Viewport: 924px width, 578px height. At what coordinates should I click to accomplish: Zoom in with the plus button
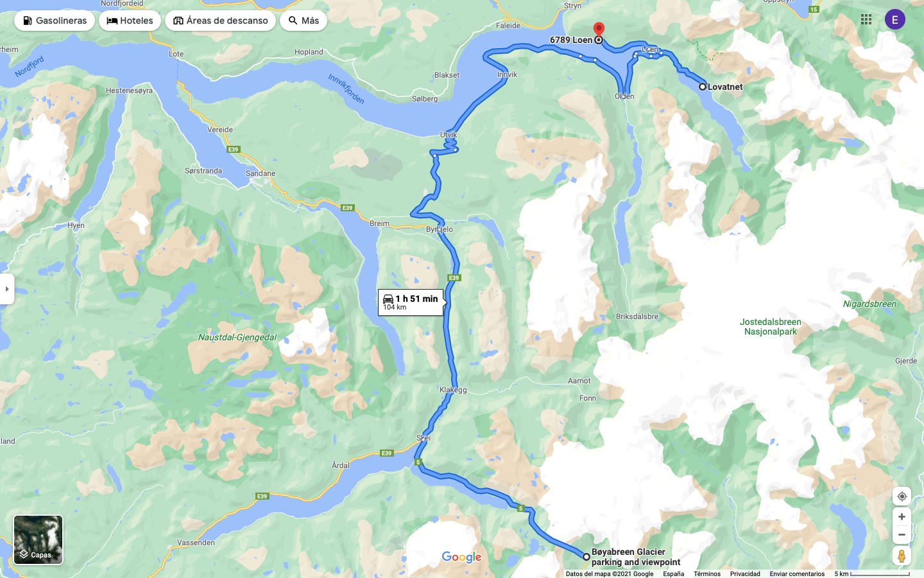(902, 517)
